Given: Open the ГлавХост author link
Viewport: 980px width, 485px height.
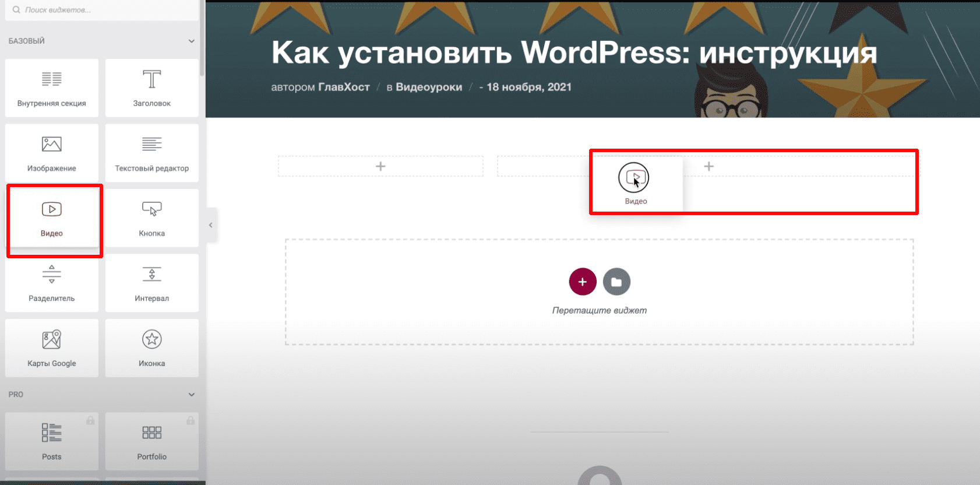Looking at the screenshot, I should 344,87.
